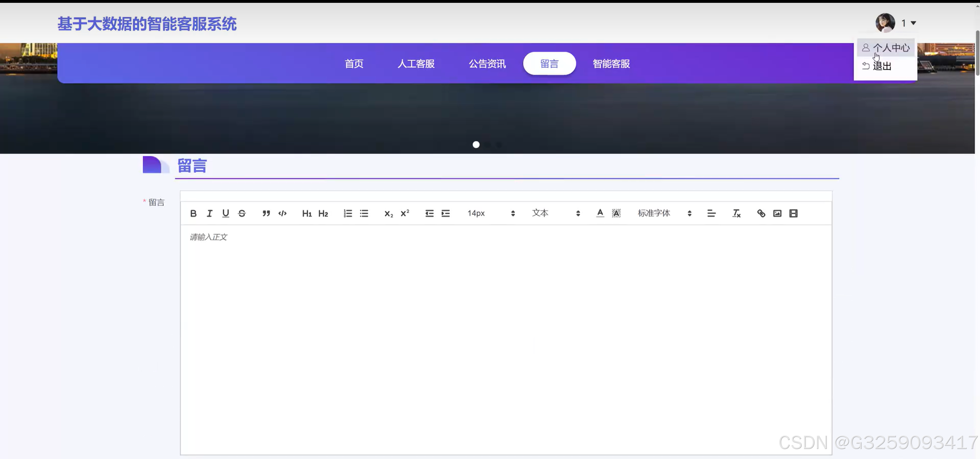Increase the paragraph indent
This screenshot has width=980, height=459.
(445, 213)
